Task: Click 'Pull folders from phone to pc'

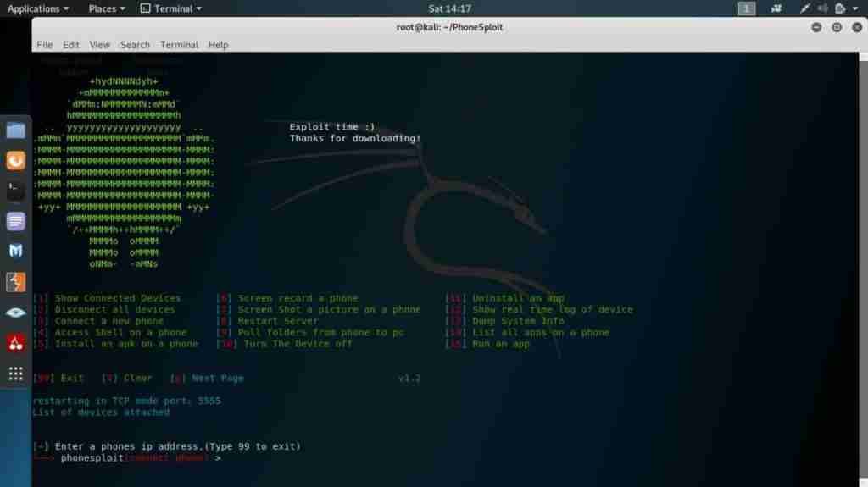Action: [320, 333]
